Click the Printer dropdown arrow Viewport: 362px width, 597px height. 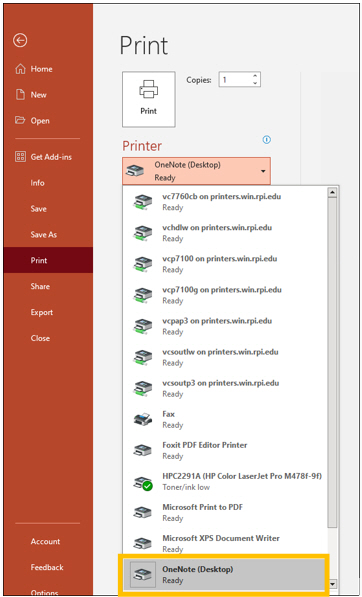coord(263,171)
